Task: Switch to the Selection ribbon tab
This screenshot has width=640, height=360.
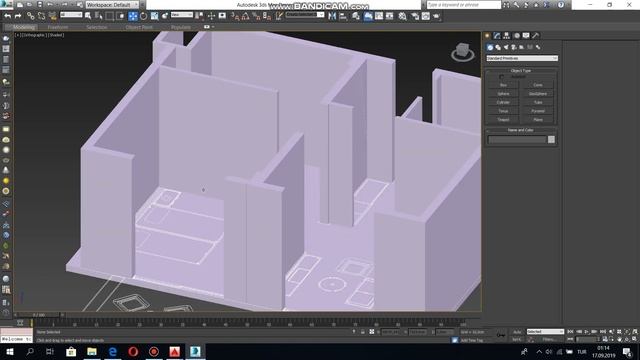Action: coord(97,27)
